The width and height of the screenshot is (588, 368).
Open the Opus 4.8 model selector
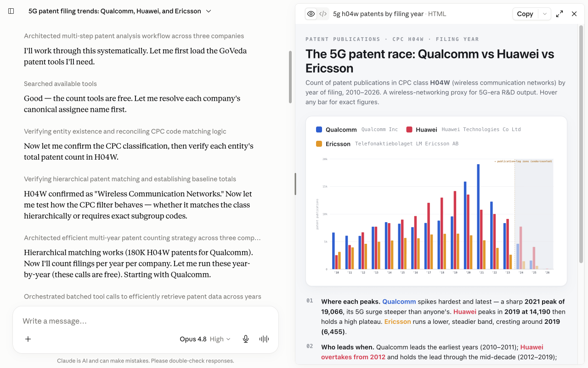pyautogui.click(x=205, y=339)
